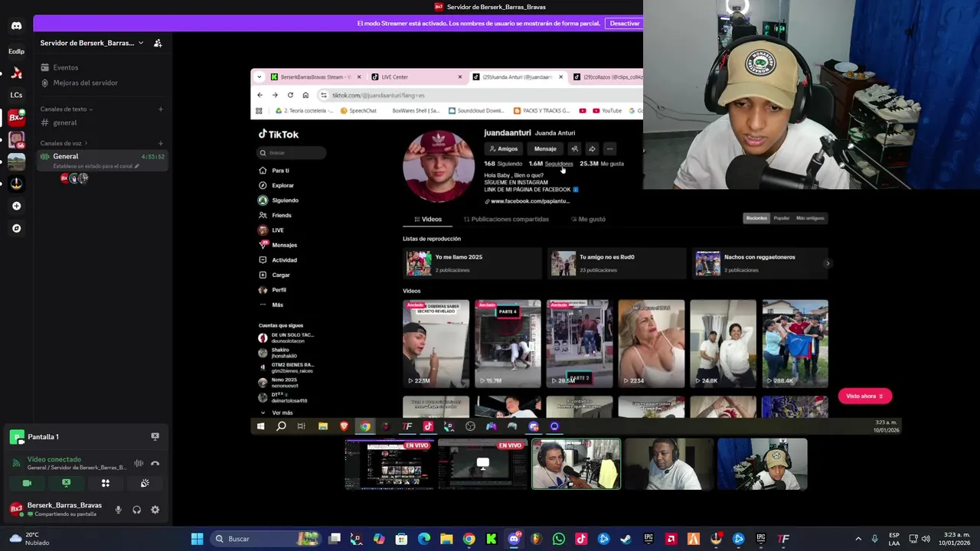The image size is (980, 551).
Task: Click the browser reload icon
Action: coord(290,95)
